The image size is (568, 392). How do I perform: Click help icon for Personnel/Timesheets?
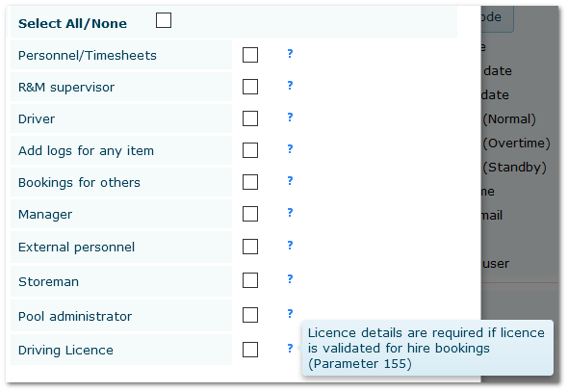point(290,54)
